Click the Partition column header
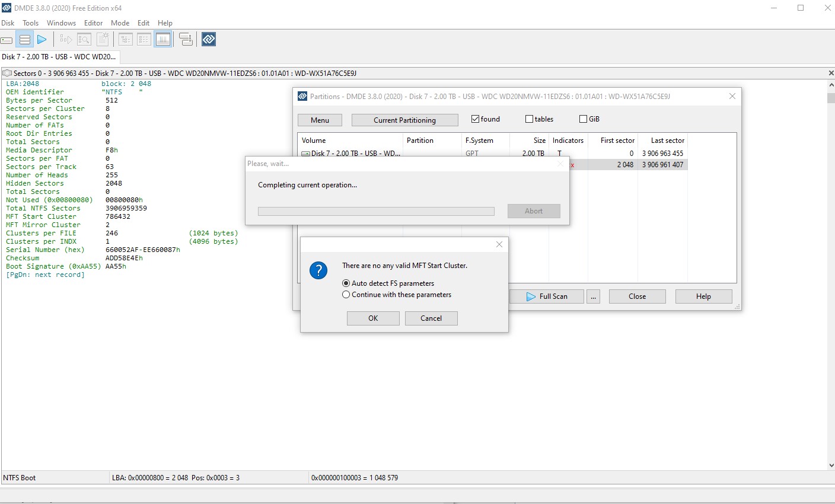This screenshot has height=504, width=835. point(432,141)
